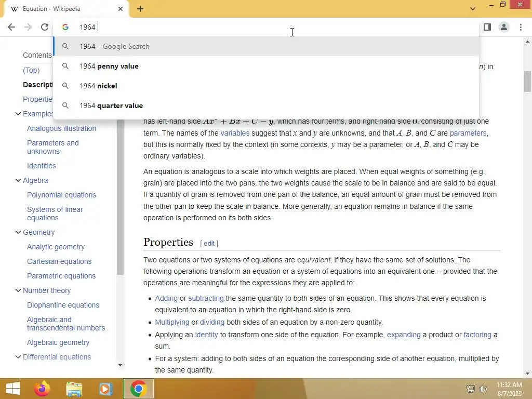Screen dimensions: 532x399
Task: Open Analytic geometry in contents
Action: [56, 247]
